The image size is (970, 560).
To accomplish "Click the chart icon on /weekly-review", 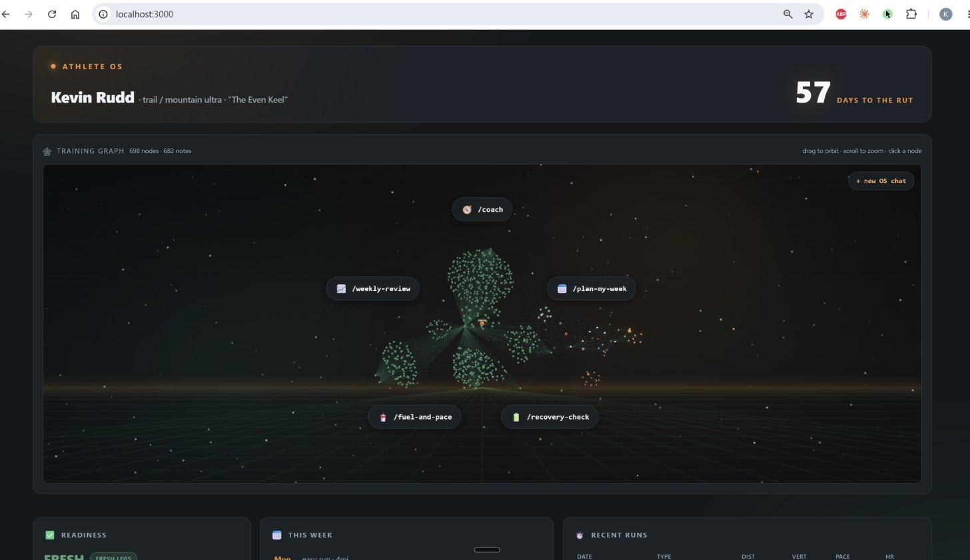I will point(341,288).
